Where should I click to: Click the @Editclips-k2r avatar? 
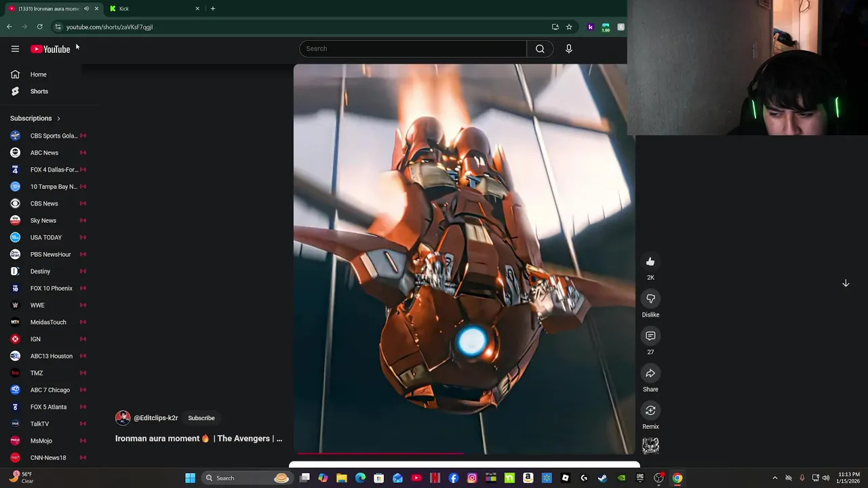point(123,418)
